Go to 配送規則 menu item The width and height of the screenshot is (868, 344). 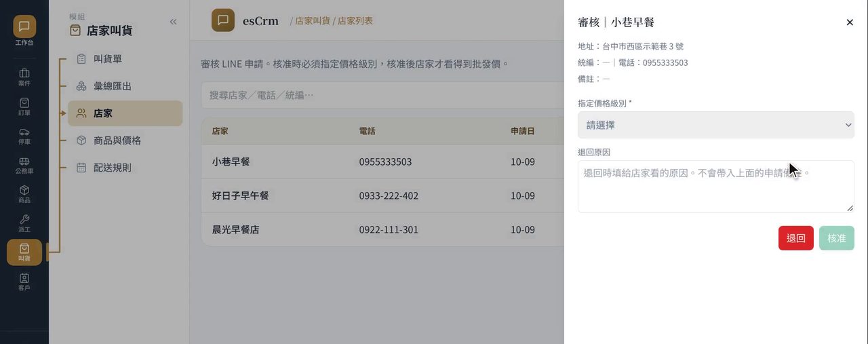tap(125, 168)
